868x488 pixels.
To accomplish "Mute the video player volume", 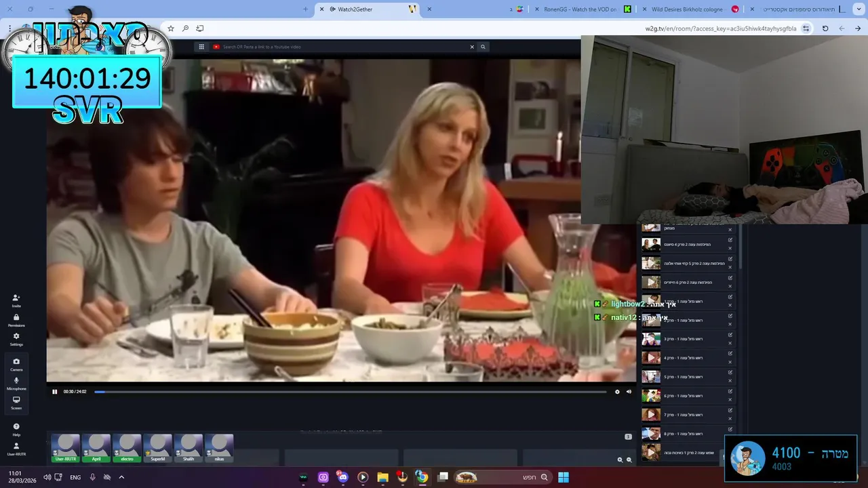I will point(629,391).
